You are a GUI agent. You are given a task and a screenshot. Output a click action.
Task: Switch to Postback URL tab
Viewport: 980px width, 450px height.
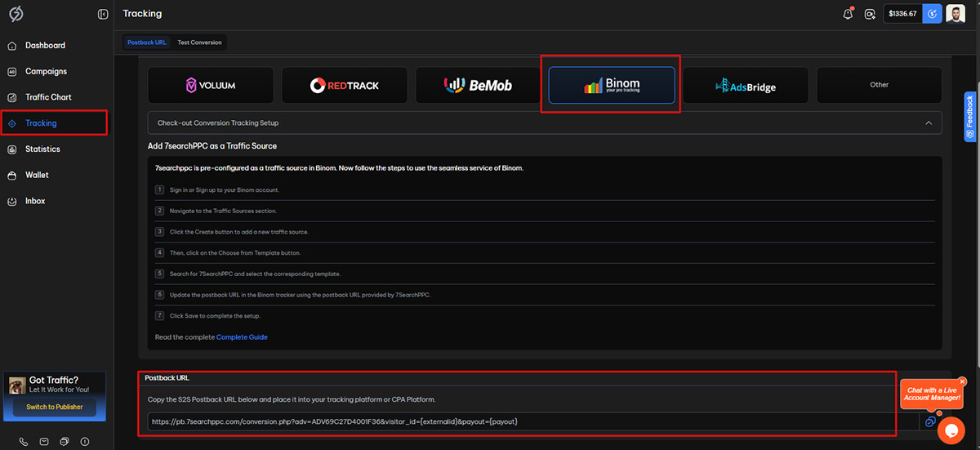(x=147, y=42)
